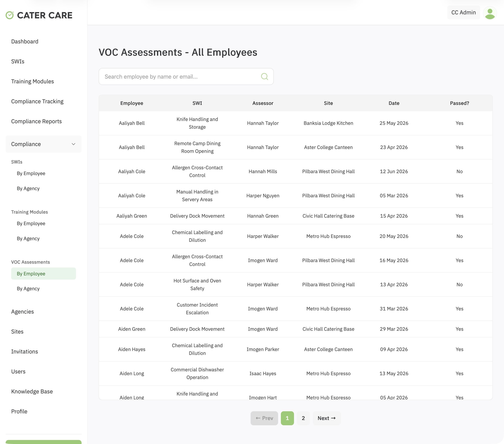Screen dimensions: 504x444
Task: Click assessor Hannah Mills cell
Action: 263,171
